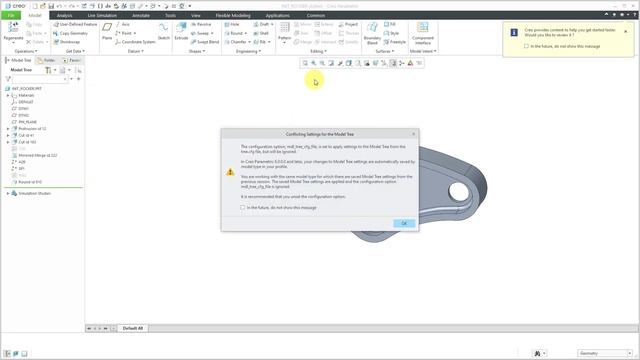
Task: Open the Tools ribbon tab
Action: pos(170,16)
